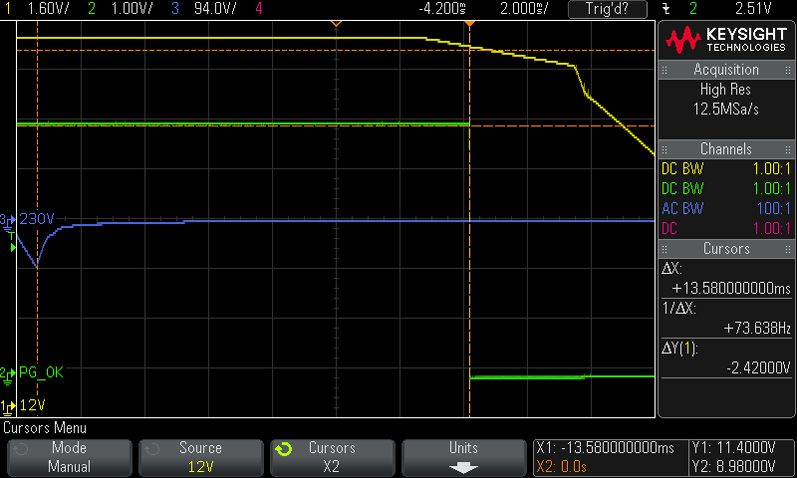Click the ΔY(1) -2.42000V readout

[726, 358]
